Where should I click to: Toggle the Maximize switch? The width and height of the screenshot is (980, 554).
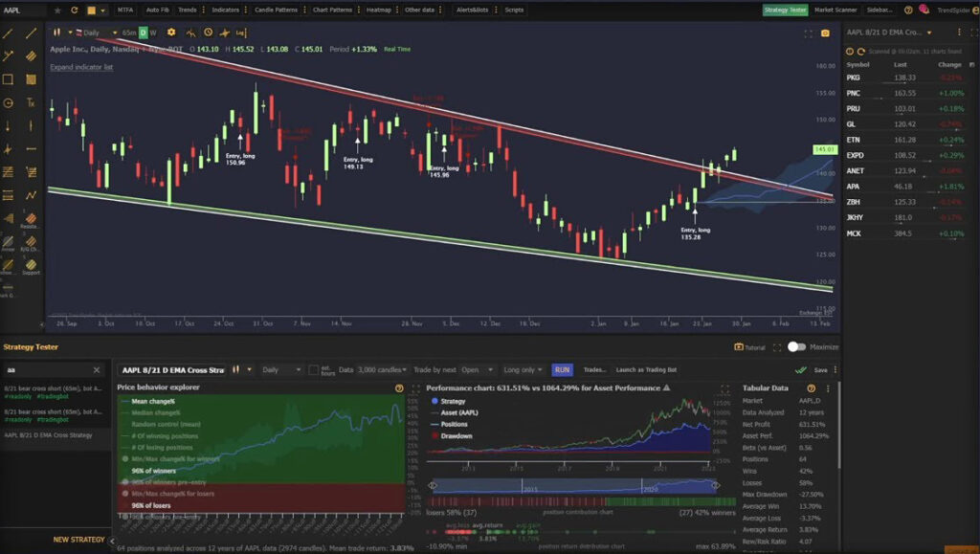click(796, 346)
